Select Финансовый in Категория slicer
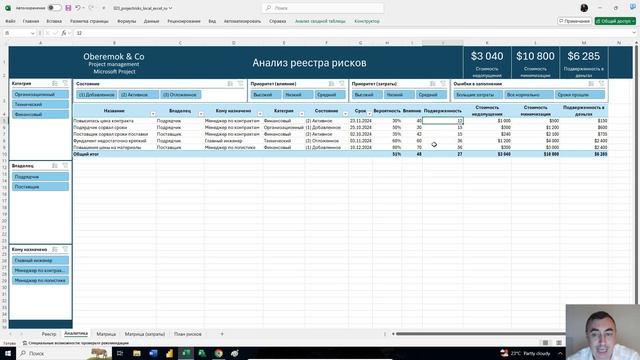 [40, 114]
